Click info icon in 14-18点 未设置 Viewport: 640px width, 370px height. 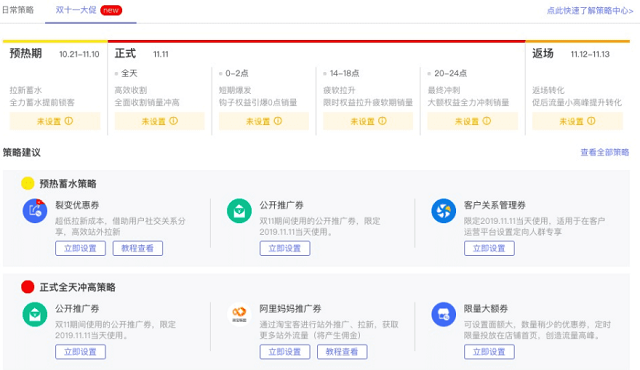point(382,121)
